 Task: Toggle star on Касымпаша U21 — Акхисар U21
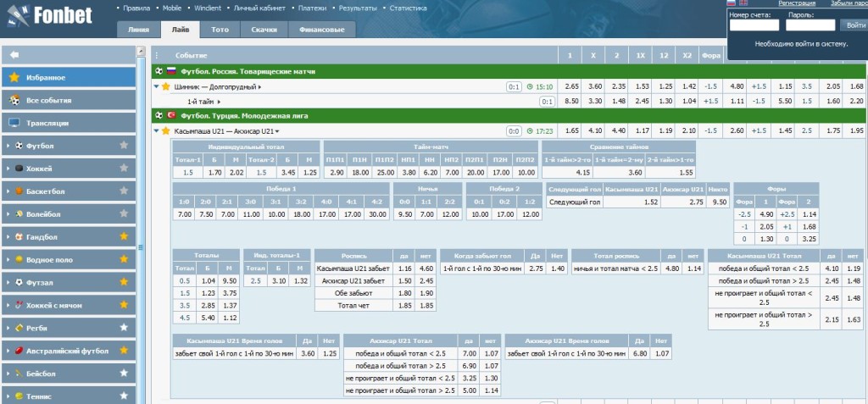[165, 130]
